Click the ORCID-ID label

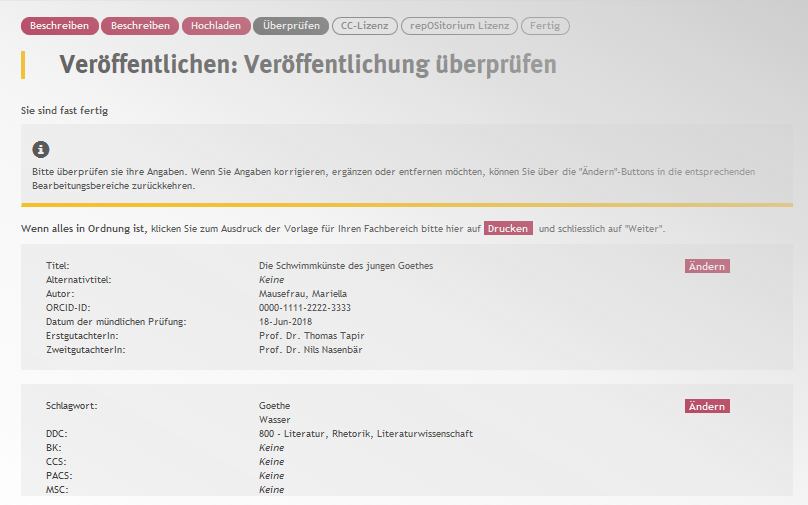point(68,308)
